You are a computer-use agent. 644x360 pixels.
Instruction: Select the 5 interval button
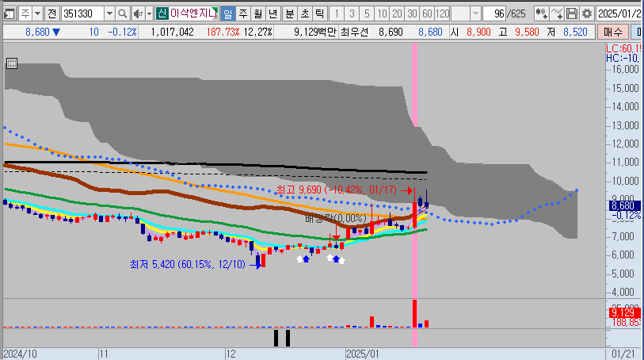click(368, 13)
